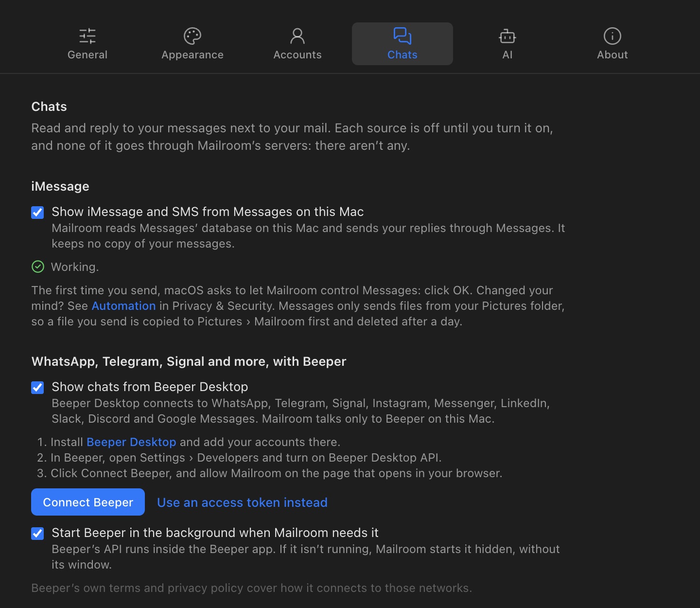
Task: Click the "Beeper Desktop connects to WhatsApp" description
Action: click(301, 411)
